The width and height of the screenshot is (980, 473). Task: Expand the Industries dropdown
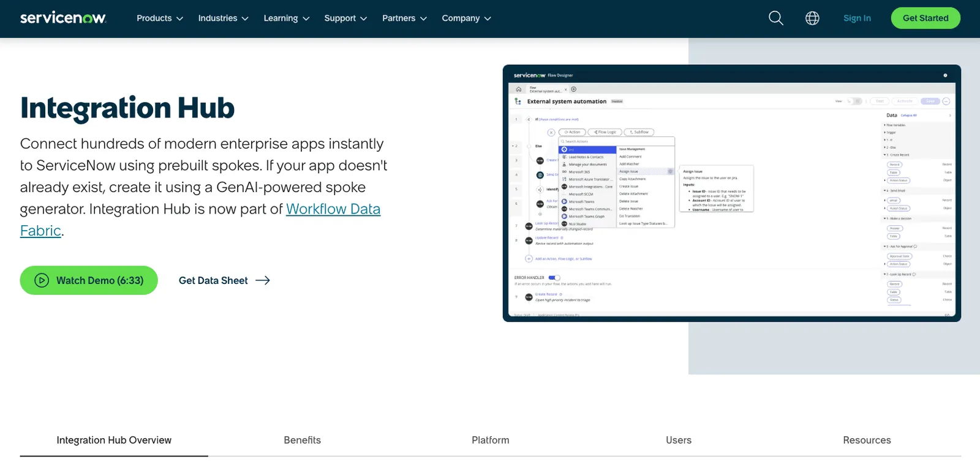tap(224, 18)
